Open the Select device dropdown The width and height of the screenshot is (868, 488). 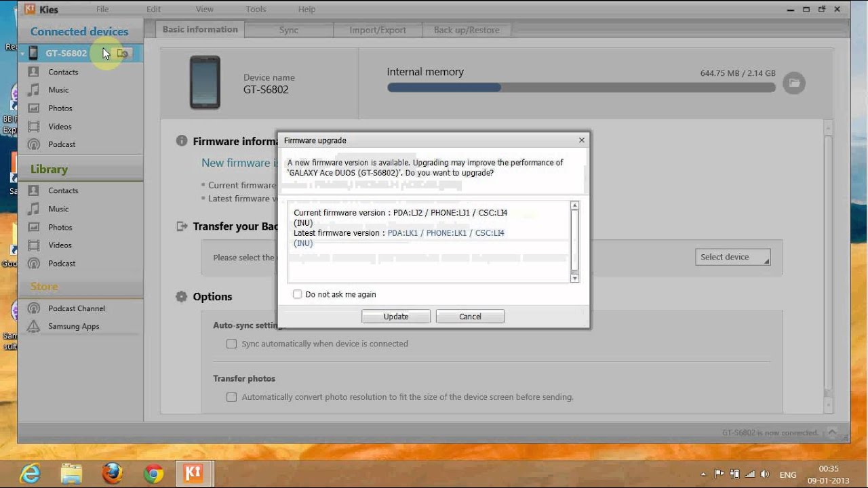click(732, 257)
